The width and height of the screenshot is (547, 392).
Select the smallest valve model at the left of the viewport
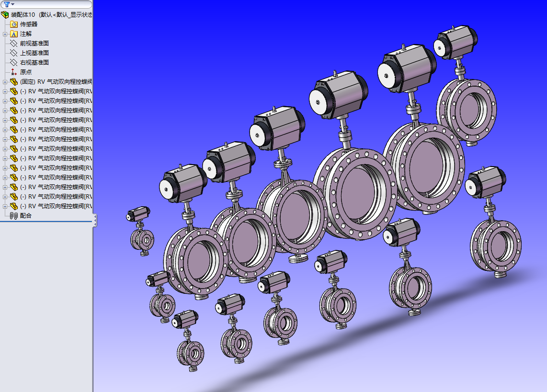point(141,231)
